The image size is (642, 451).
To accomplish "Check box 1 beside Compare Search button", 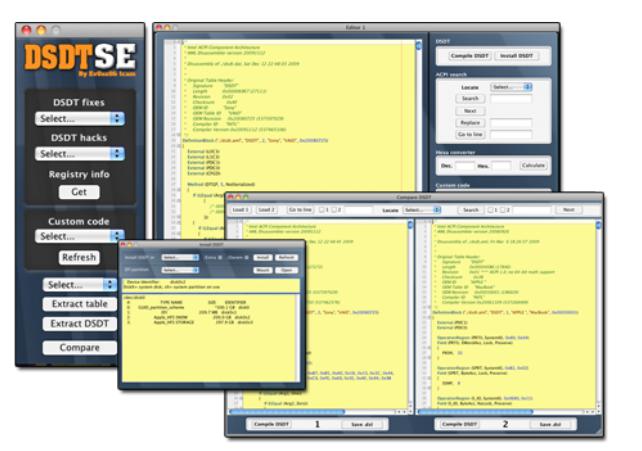I will pyautogui.click(x=490, y=210).
